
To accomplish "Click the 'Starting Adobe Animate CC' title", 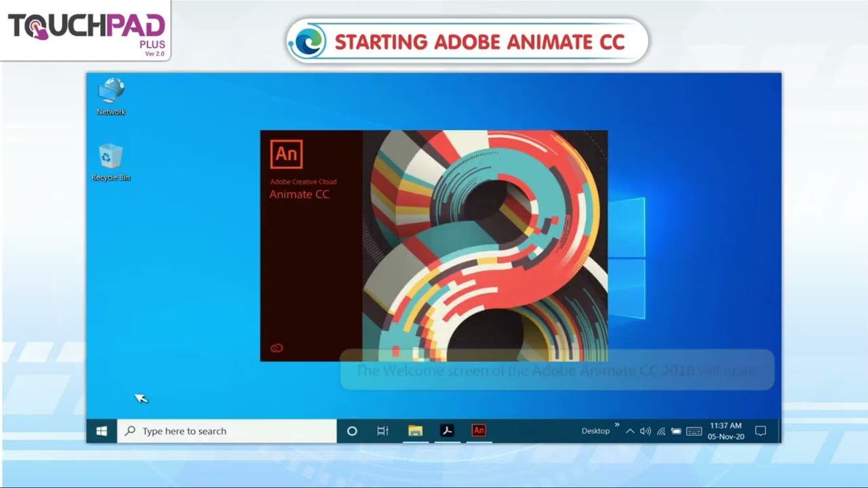I will point(479,42).
